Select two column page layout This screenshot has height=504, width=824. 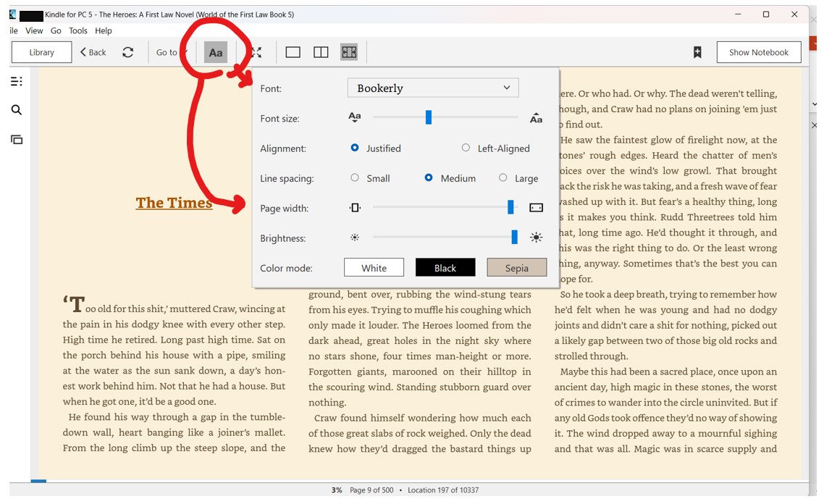click(x=321, y=52)
